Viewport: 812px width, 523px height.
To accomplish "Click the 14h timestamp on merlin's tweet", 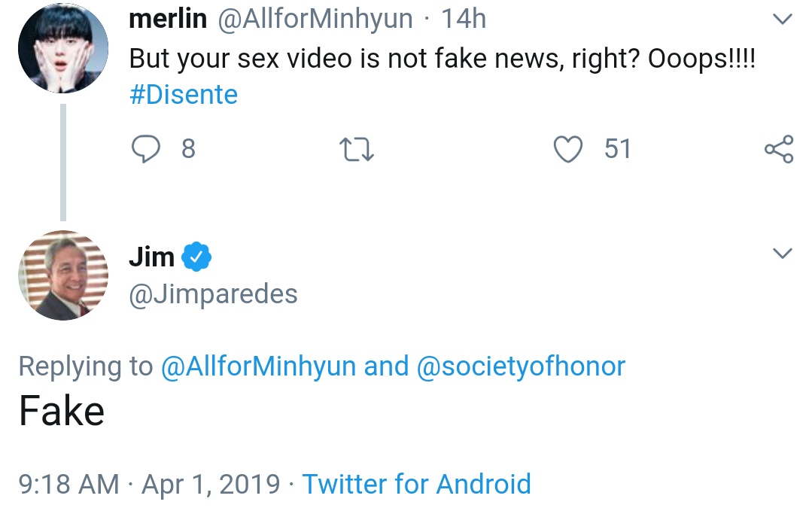I will point(464,19).
